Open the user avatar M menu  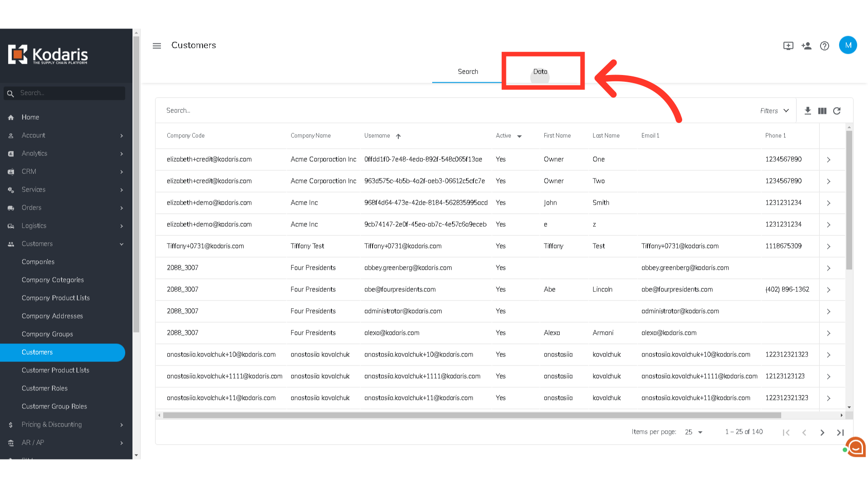(x=848, y=45)
